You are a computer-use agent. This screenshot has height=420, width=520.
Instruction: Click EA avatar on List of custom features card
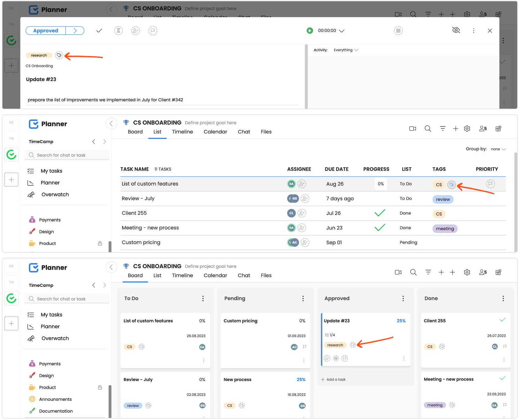click(202, 347)
